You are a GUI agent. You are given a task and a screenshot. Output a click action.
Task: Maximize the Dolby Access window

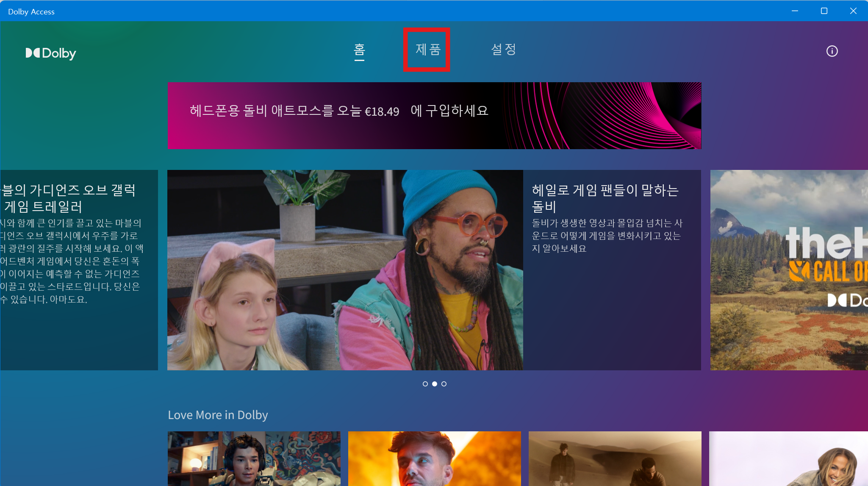[x=824, y=11]
